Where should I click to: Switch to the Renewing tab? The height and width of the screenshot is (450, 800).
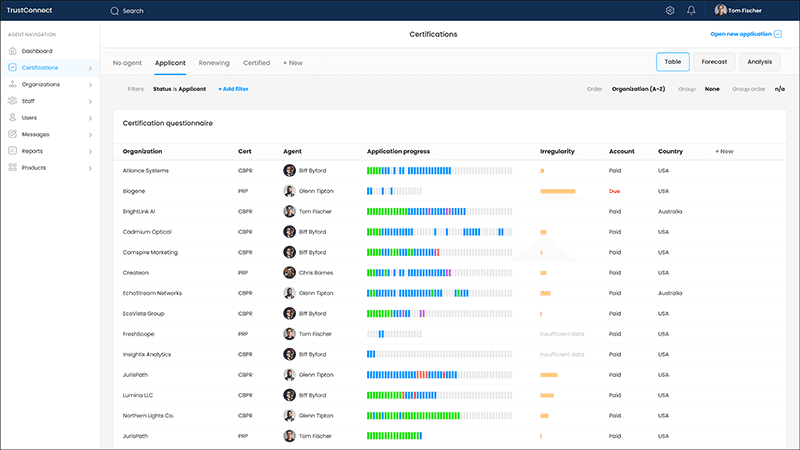click(x=214, y=63)
